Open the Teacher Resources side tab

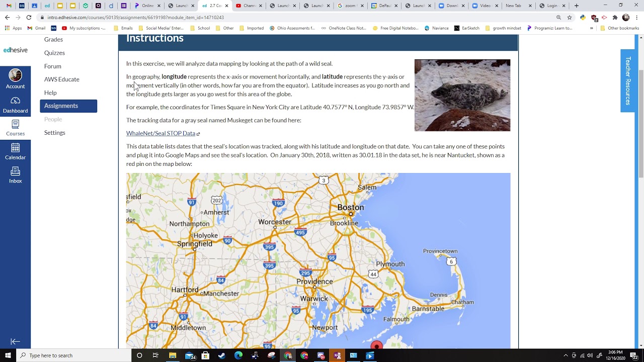(x=627, y=80)
